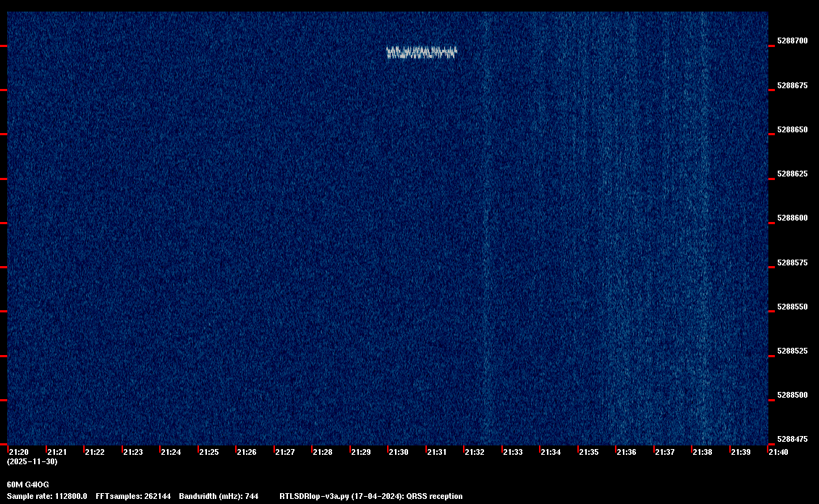Click the 21:25 time axis label

209,452
